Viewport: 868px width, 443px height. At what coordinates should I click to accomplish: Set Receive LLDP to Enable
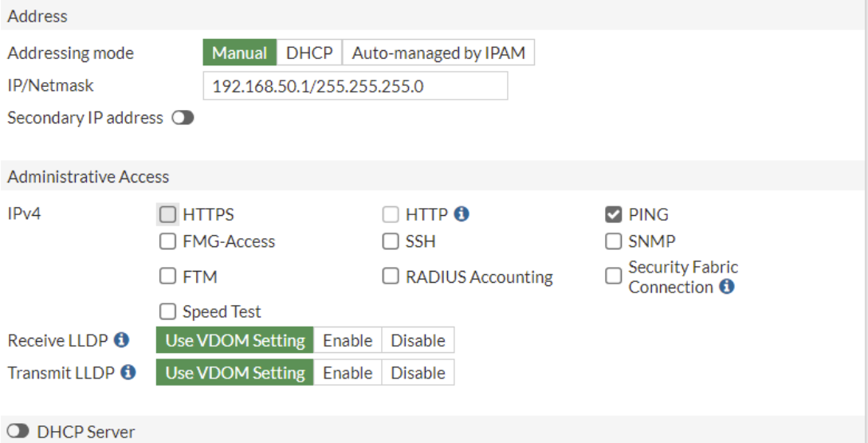348,340
